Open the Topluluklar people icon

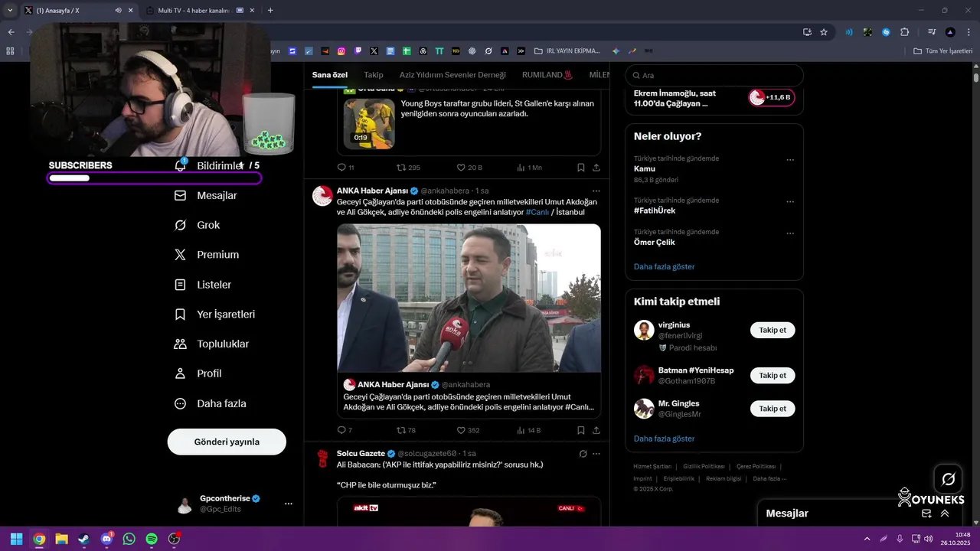point(180,344)
